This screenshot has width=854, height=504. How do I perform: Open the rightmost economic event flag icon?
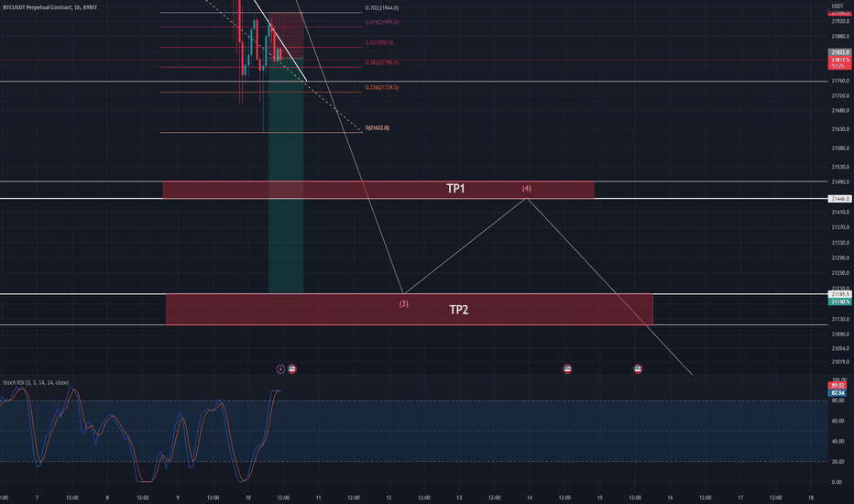click(x=638, y=369)
